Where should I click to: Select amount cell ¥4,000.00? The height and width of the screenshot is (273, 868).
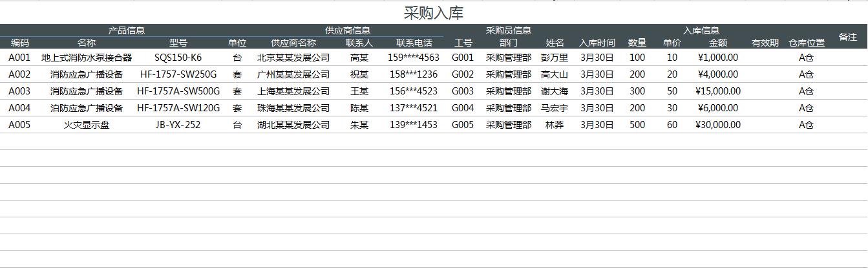(x=718, y=74)
